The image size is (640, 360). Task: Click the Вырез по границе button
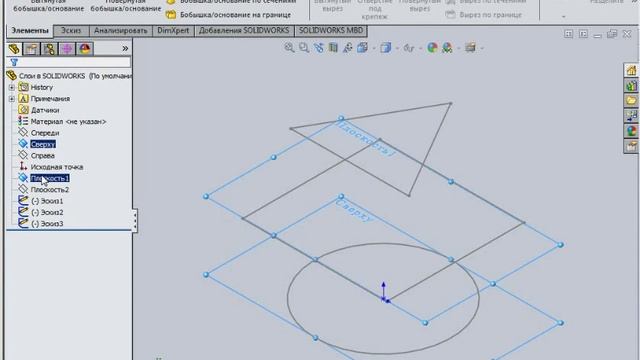[x=484, y=15]
